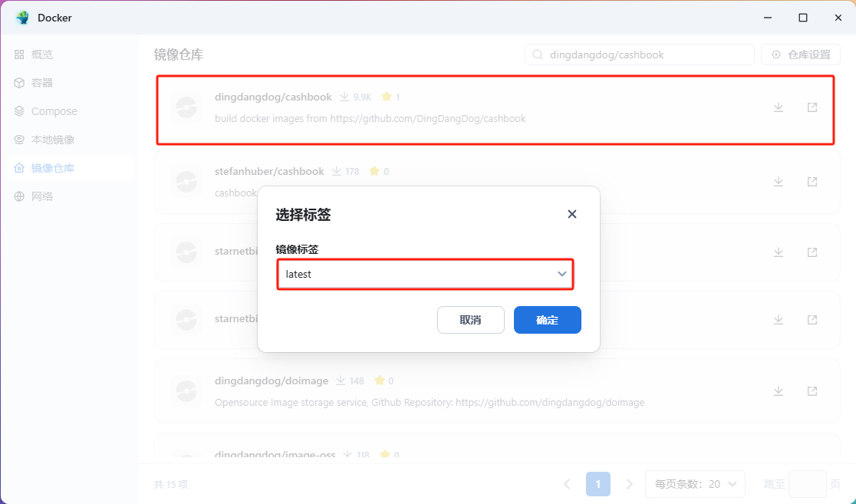Click 取消 to cancel tag selection
Screen dimensions: 856x504
[471, 320]
